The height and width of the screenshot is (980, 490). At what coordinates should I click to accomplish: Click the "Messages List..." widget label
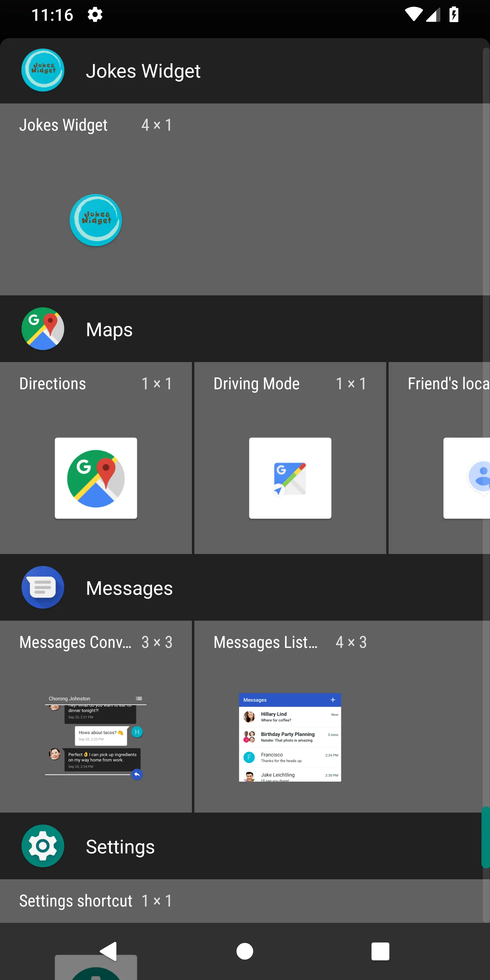click(265, 642)
